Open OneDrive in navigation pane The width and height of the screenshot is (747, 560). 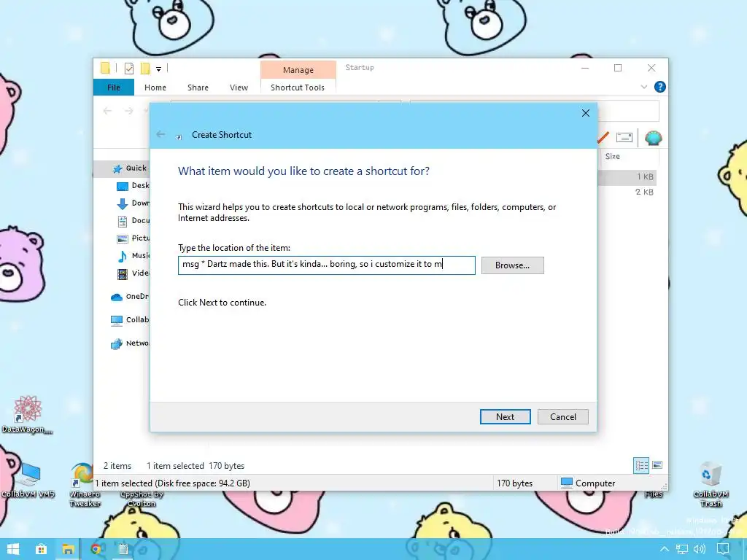tap(130, 297)
